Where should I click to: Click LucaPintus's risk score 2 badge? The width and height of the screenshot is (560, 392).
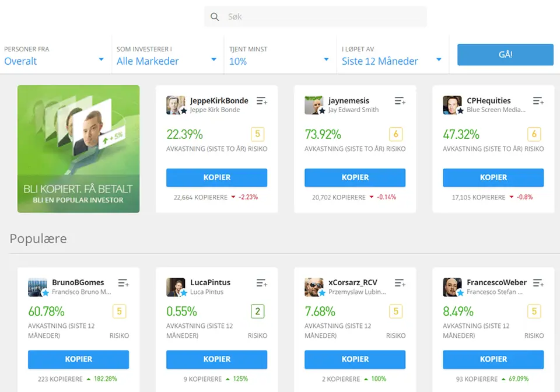coord(257,311)
